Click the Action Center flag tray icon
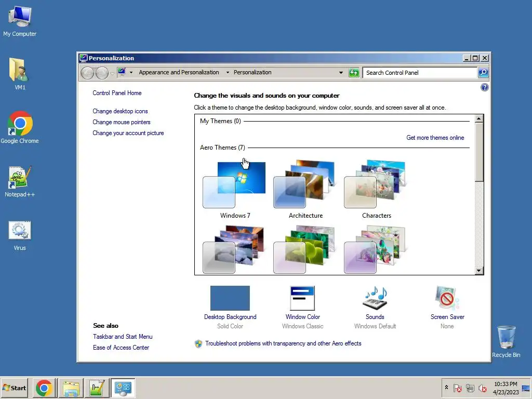 click(458, 388)
